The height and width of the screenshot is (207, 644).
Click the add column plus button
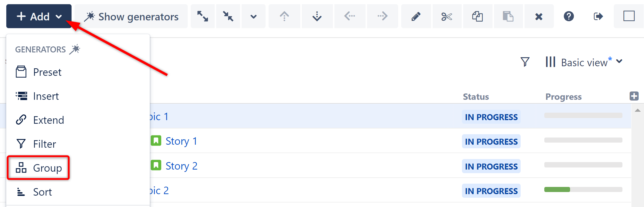tap(634, 96)
